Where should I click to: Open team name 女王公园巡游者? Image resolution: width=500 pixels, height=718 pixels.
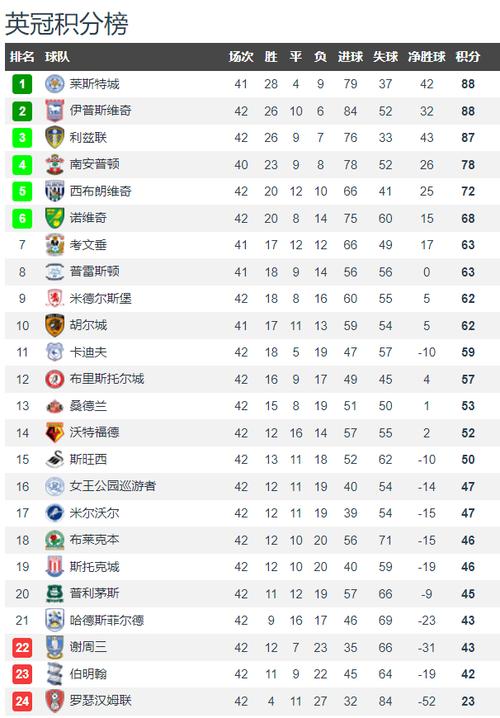tap(113, 486)
